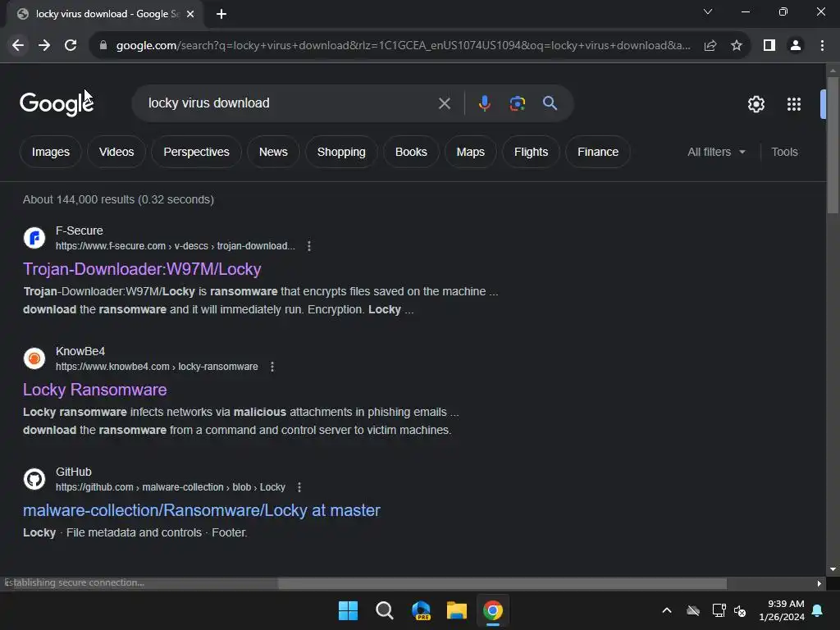
Task: Submit search with magnifier icon
Action: [550, 103]
